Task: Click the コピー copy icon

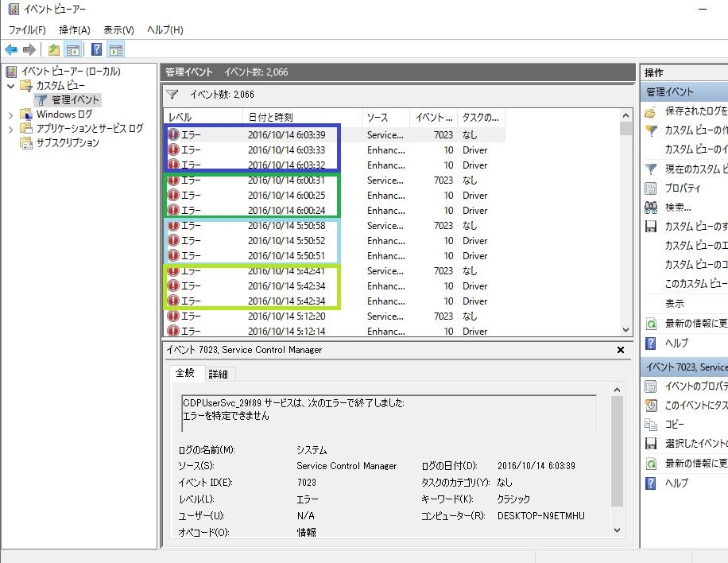Action: point(651,424)
